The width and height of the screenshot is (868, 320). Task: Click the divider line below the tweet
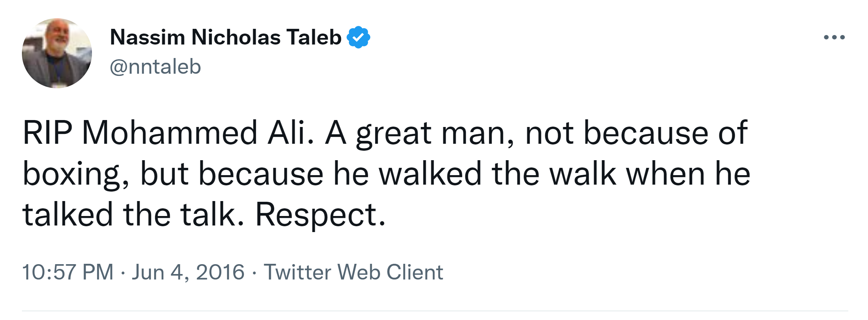pyautogui.click(x=434, y=311)
